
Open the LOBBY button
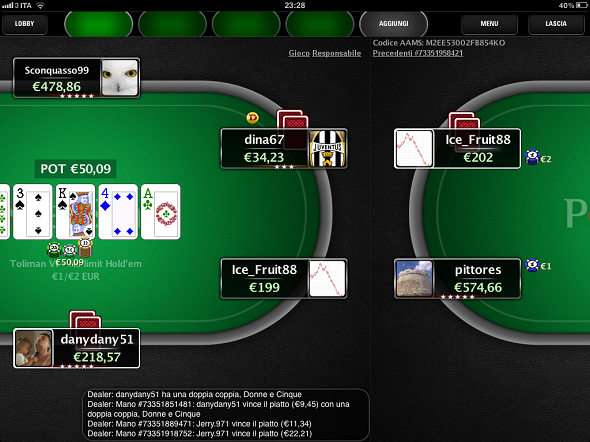[x=24, y=24]
